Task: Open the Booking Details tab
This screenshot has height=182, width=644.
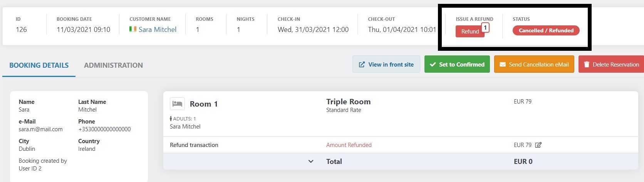Action: [x=39, y=65]
